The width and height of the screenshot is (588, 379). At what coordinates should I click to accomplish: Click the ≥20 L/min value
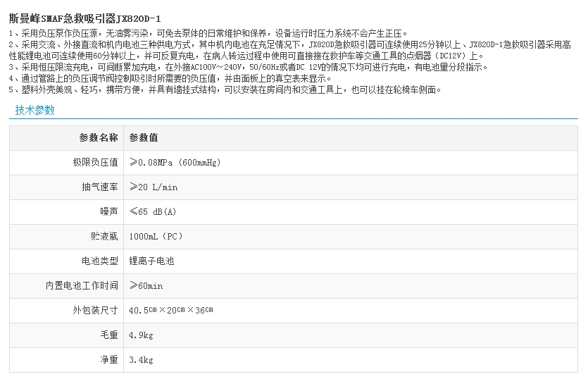154,187
